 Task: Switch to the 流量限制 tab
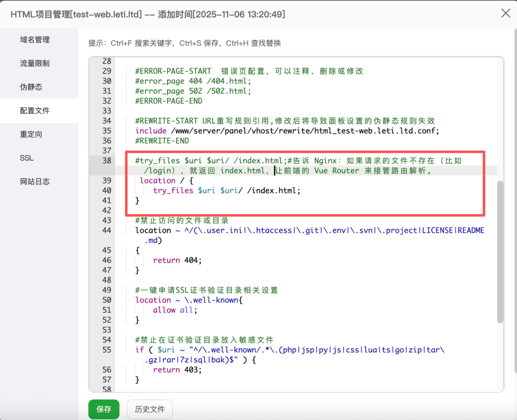(34, 63)
